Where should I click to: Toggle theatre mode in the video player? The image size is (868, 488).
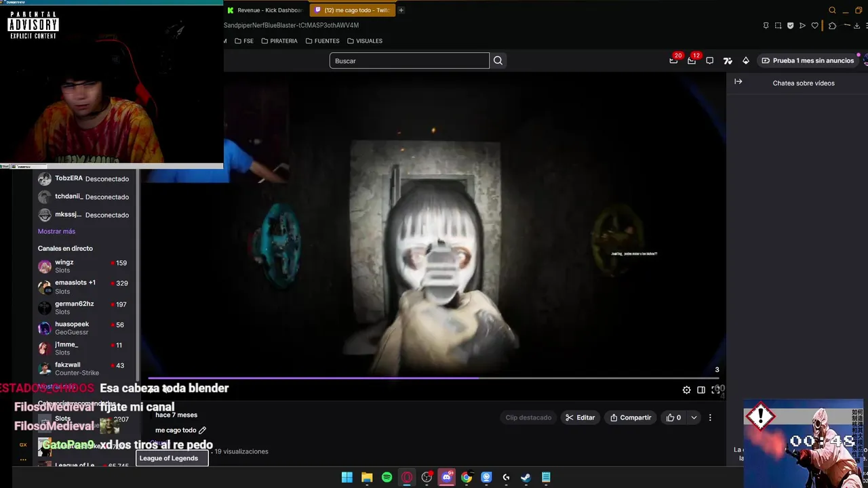coord(701,390)
